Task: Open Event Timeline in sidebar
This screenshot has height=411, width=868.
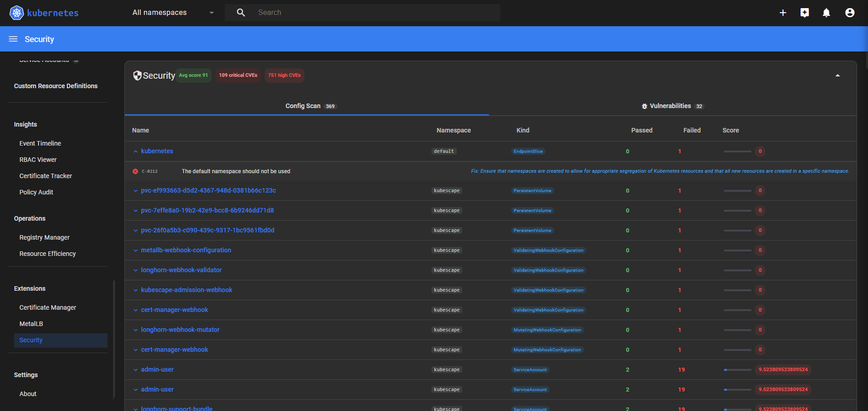Action: coord(40,143)
